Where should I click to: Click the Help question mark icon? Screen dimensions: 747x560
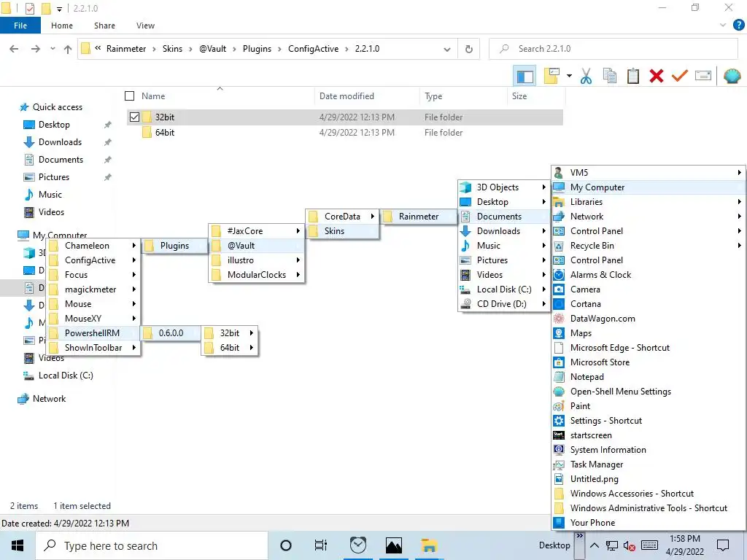(x=738, y=26)
